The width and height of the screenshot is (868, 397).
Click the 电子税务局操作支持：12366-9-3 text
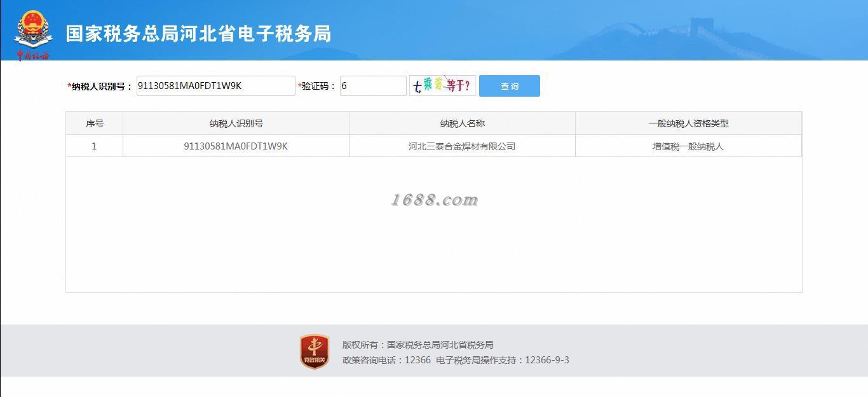[503, 360]
